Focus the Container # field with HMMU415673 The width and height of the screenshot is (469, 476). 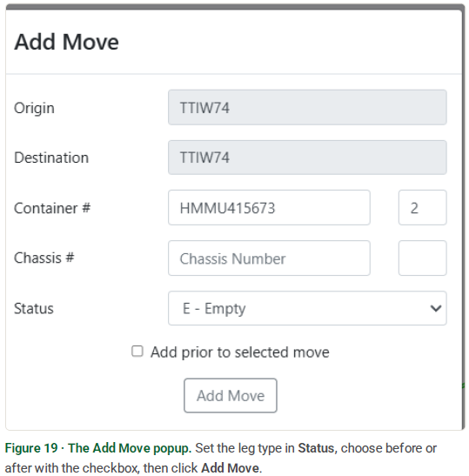(x=269, y=208)
